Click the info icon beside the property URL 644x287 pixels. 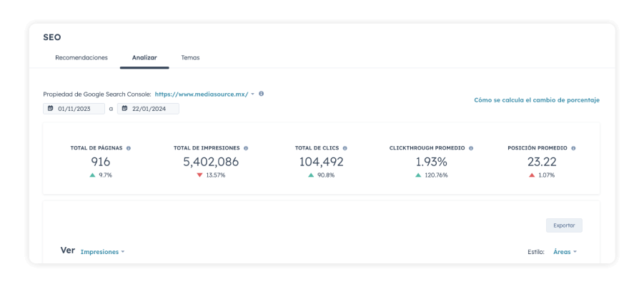261,94
